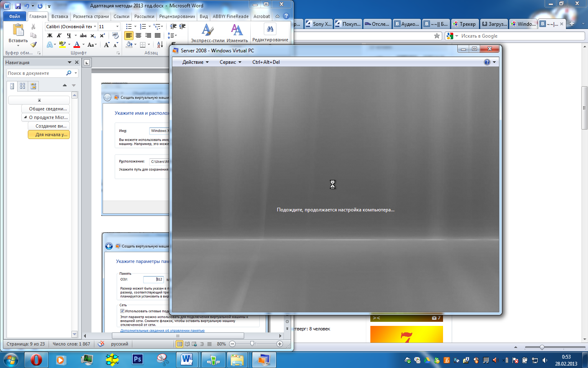Image resolution: width=588 pixels, height=368 pixels.
Task: Expand the bullet list style dropdown arrow
Action: (x=136, y=27)
